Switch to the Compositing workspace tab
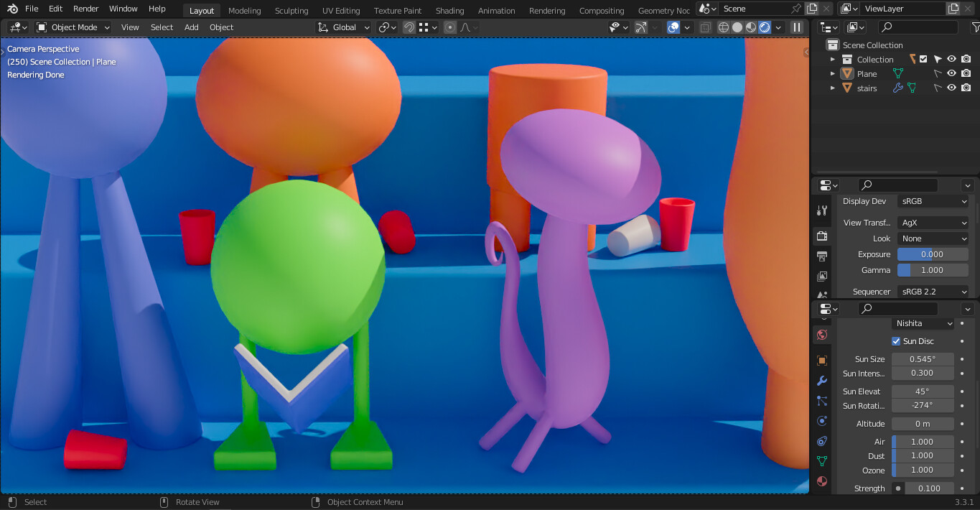980x510 pixels. (x=602, y=11)
